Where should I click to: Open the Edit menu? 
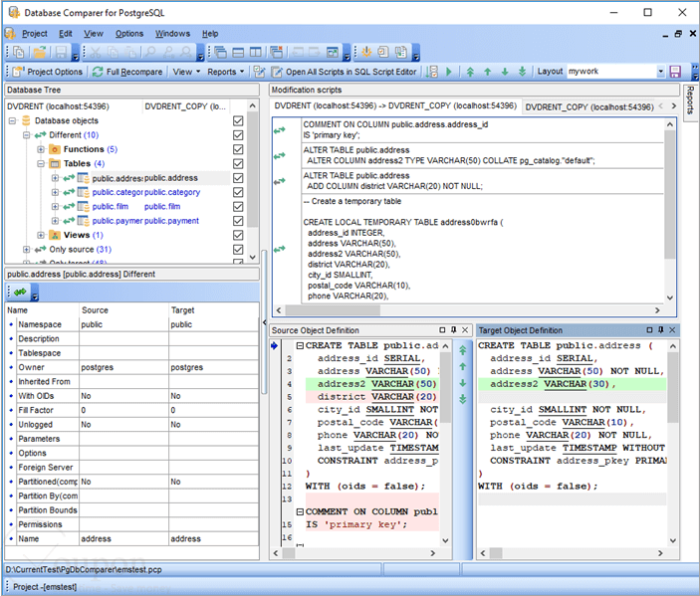pos(65,34)
